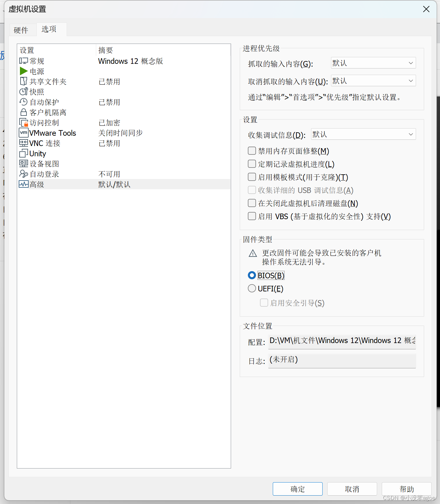Viewport: 440px width, 504px height.
Task: Select the 访问控制 row text
Action: coord(44,123)
